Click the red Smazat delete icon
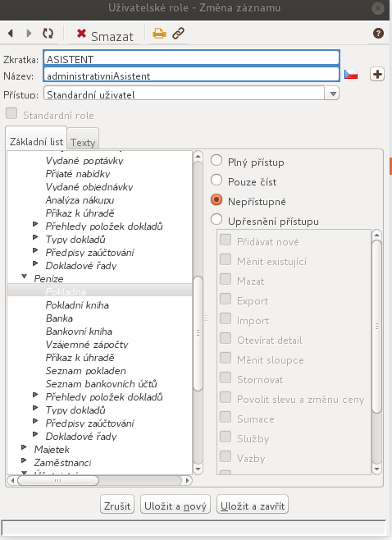392x540 pixels. pos(81,34)
